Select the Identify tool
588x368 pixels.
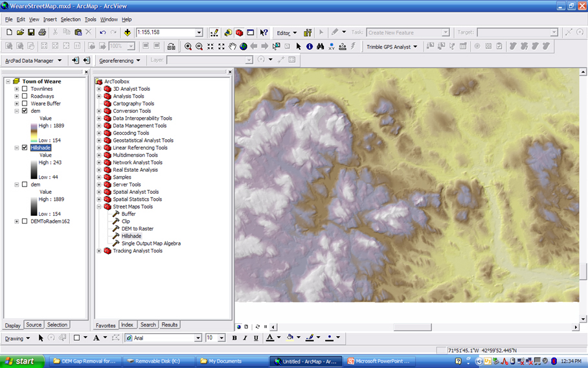310,47
